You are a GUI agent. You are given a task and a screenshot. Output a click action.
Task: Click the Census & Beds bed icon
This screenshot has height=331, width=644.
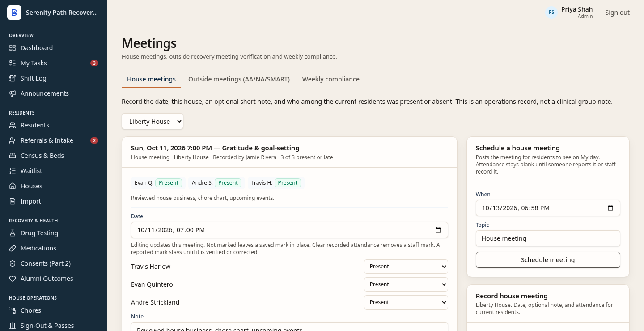[x=13, y=156]
